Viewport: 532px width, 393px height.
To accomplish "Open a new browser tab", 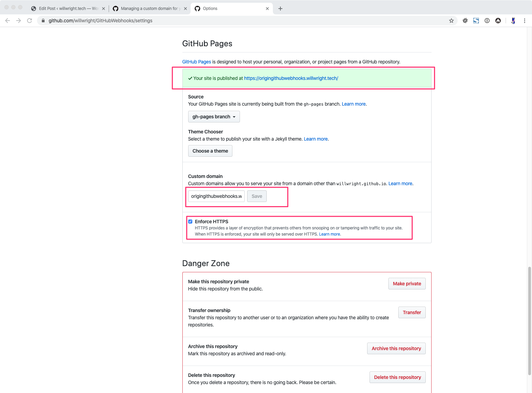I will 280,9.
